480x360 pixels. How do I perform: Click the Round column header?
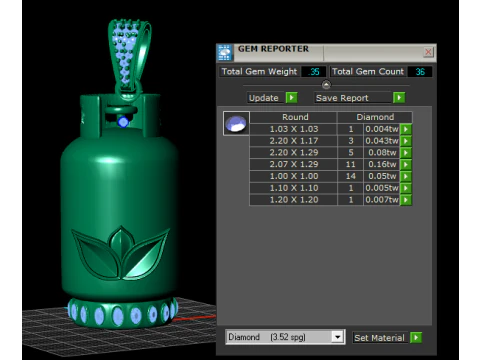[293, 117]
